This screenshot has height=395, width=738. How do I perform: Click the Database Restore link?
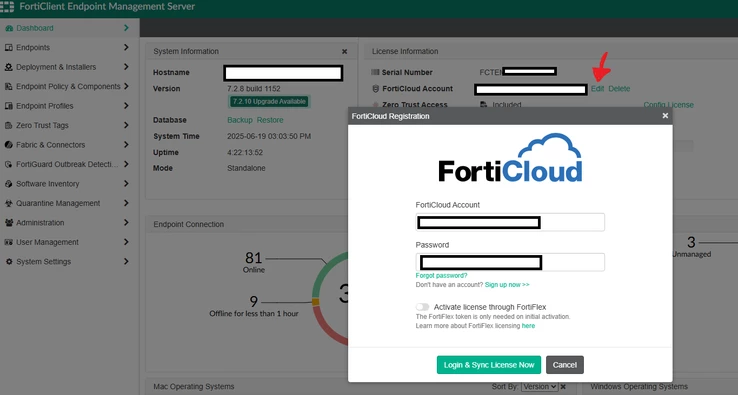point(270,120)
